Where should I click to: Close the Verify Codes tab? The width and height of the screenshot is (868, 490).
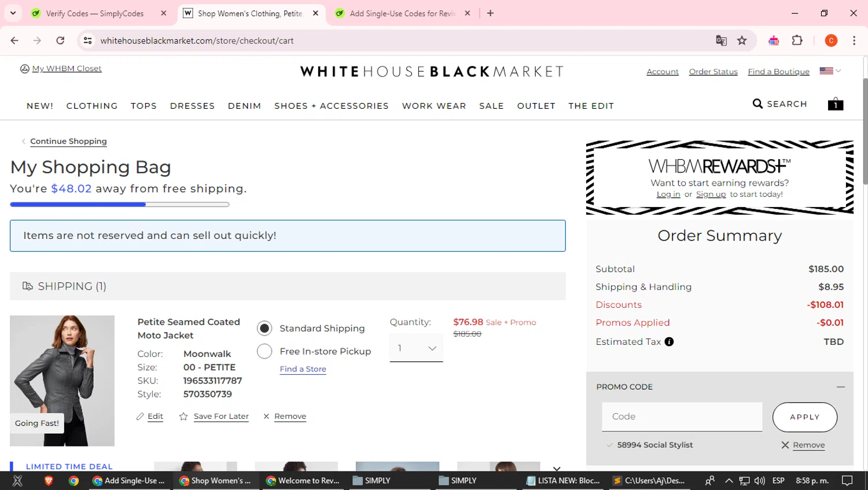164,13
